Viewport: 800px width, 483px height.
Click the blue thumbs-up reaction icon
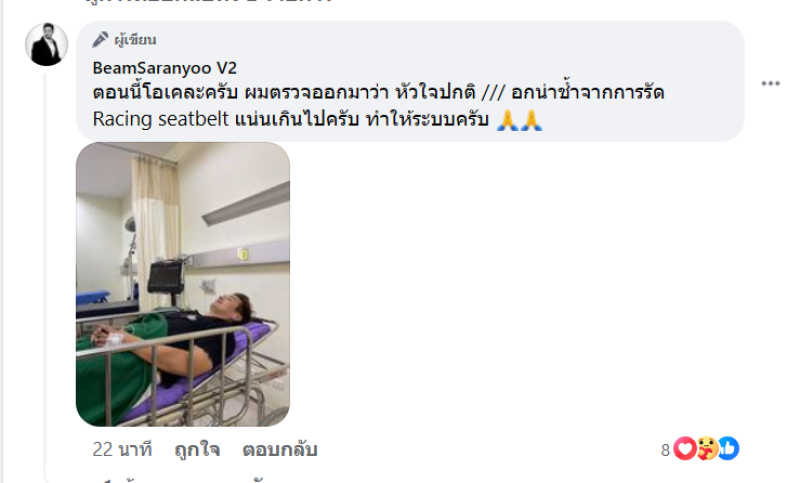point(728,449)
